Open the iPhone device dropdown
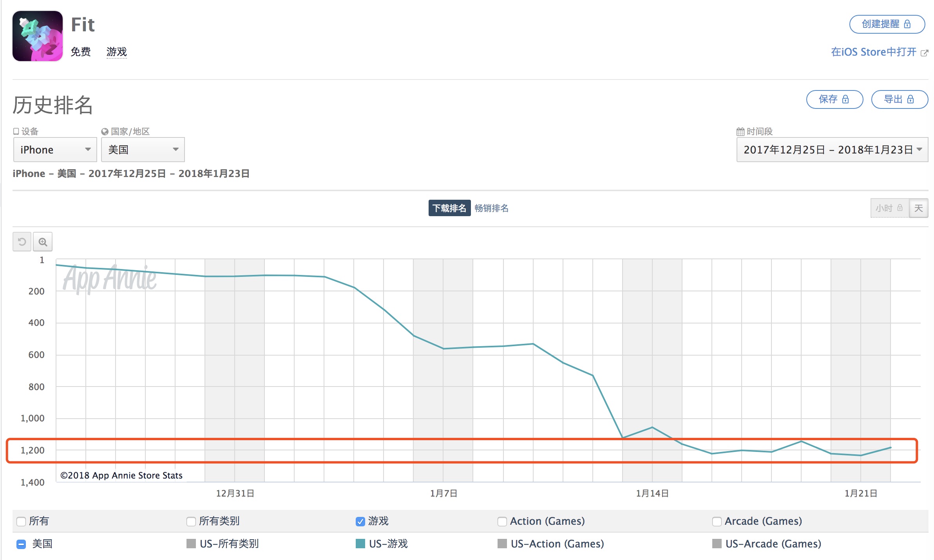The height and width of the screenshot is (560, 934). click(55, 150)
